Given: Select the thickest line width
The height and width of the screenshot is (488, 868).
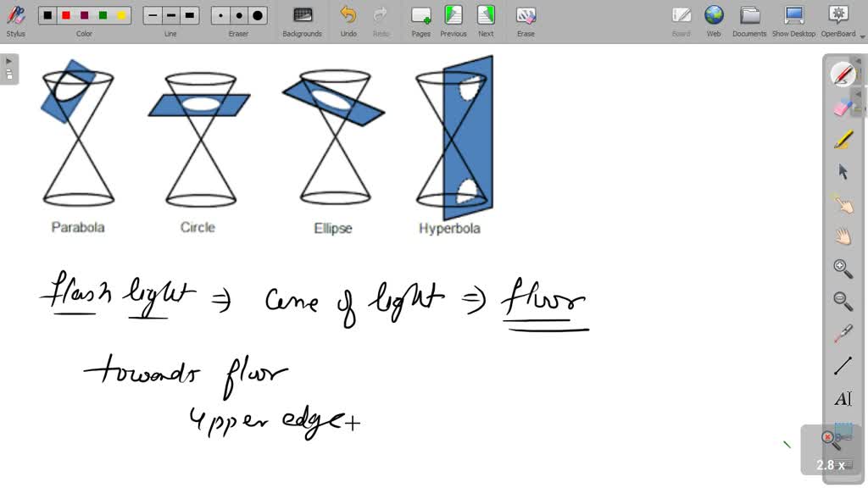Looking at the screenshot, I should (190, 14).
